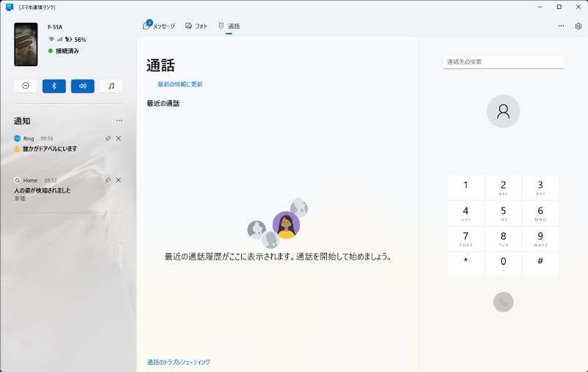Viewport: 588px width, 372px height.
Task: Open 通話のトラブルシューティング link
Action: coord(179,362)
